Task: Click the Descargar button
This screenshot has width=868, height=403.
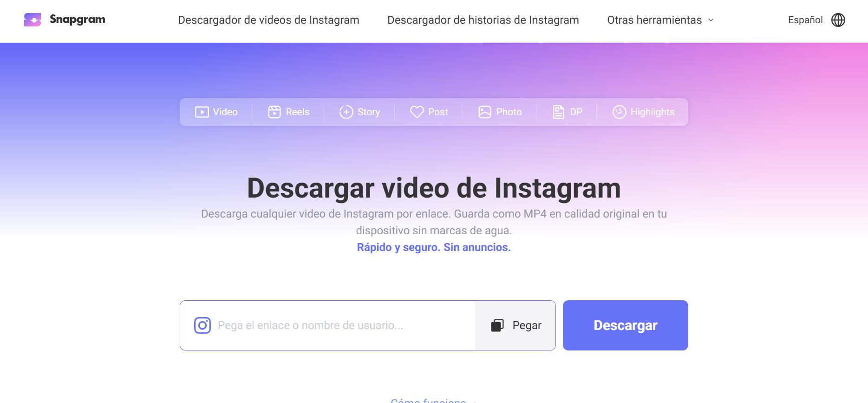Action: (x=625, y=325)
